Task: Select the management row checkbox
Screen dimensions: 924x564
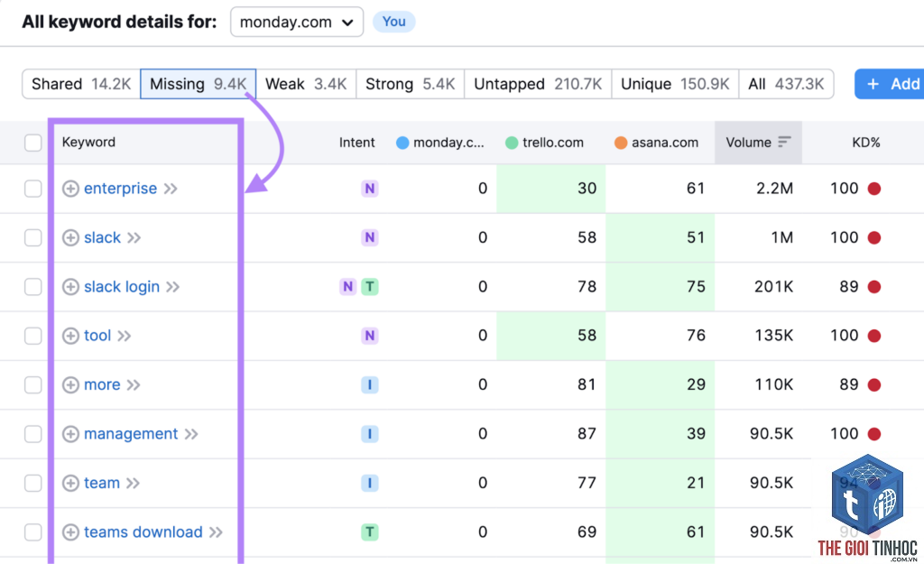Action: point(33,434)
